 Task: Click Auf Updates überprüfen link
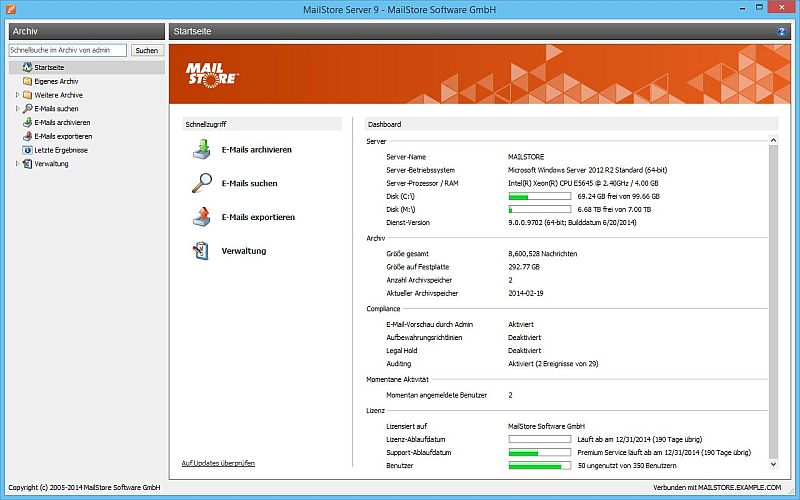tap(218, 463)
